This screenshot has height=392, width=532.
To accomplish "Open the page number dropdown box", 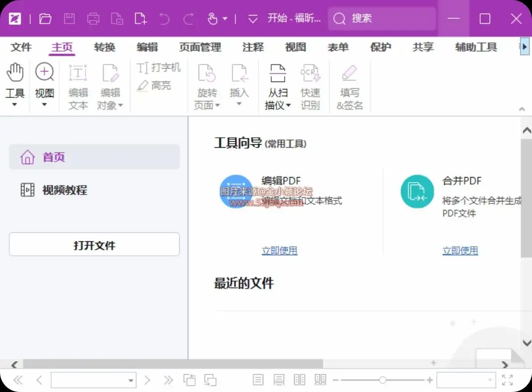I will click(131, 381).
